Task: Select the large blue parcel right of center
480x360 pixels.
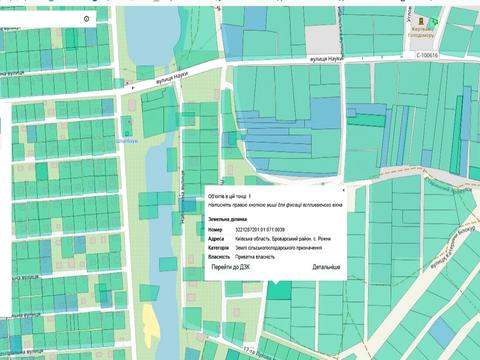Action: coord(325,113)
